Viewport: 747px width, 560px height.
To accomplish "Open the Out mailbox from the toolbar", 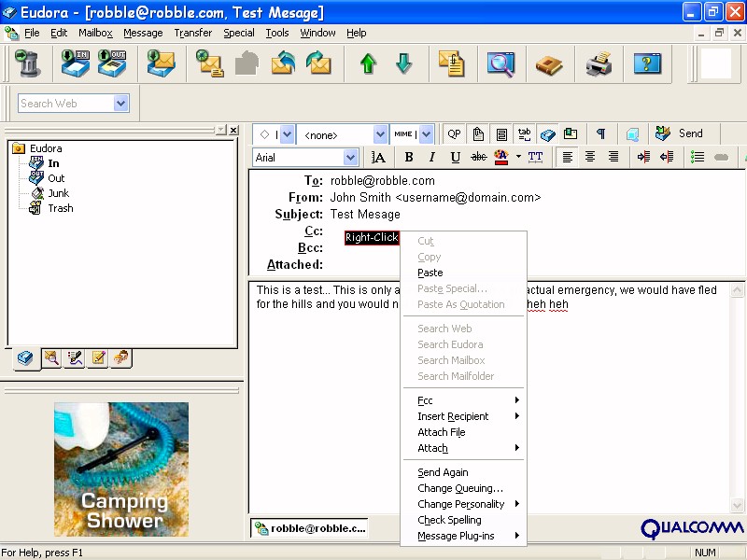I will point(112,63).
